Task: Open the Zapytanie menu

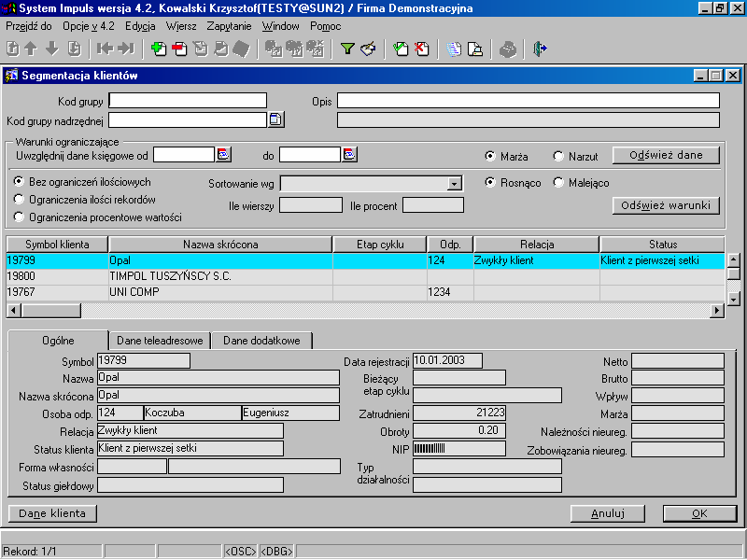Action: 229,26
